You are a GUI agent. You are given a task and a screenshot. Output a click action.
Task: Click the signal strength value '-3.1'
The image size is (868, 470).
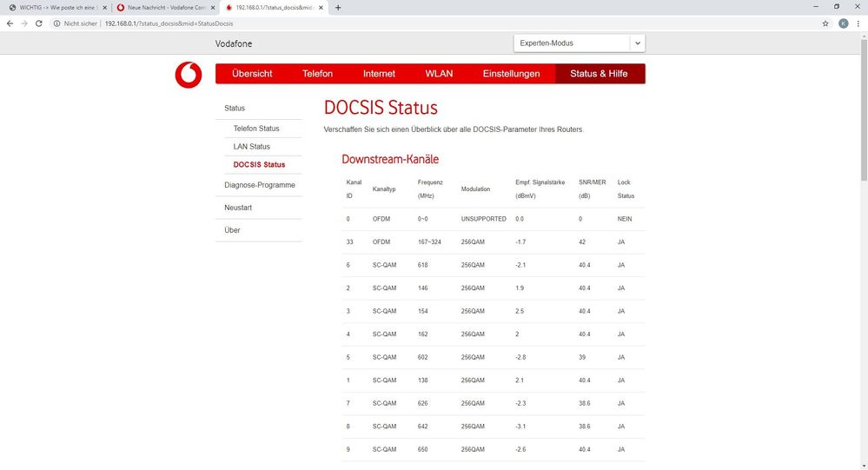[x=520, y=427]
